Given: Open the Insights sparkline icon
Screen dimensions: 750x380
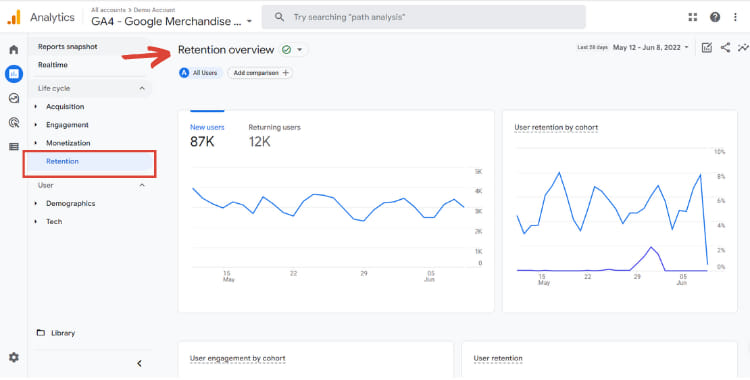Looking at the screenshot, I should 743,47.
